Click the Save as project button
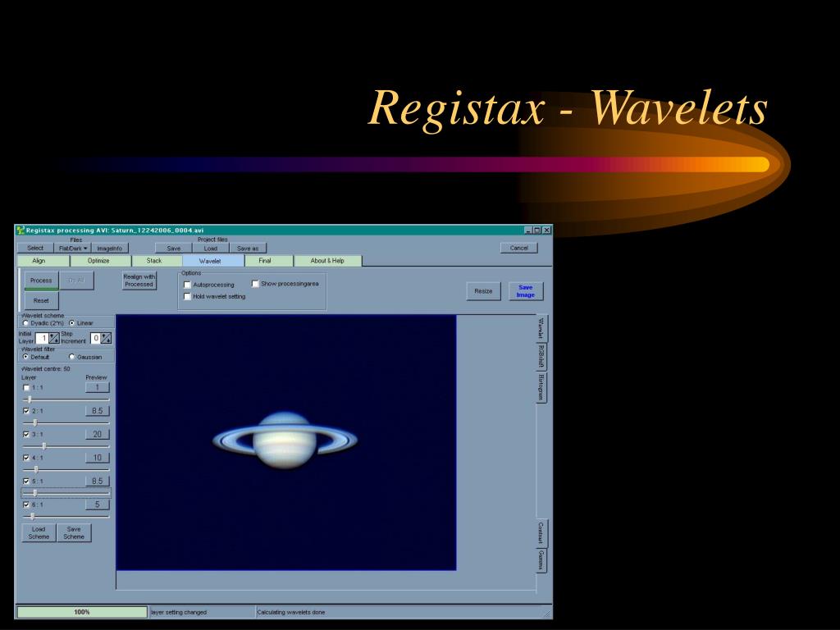The image size is (840, 630). (248, 249)
